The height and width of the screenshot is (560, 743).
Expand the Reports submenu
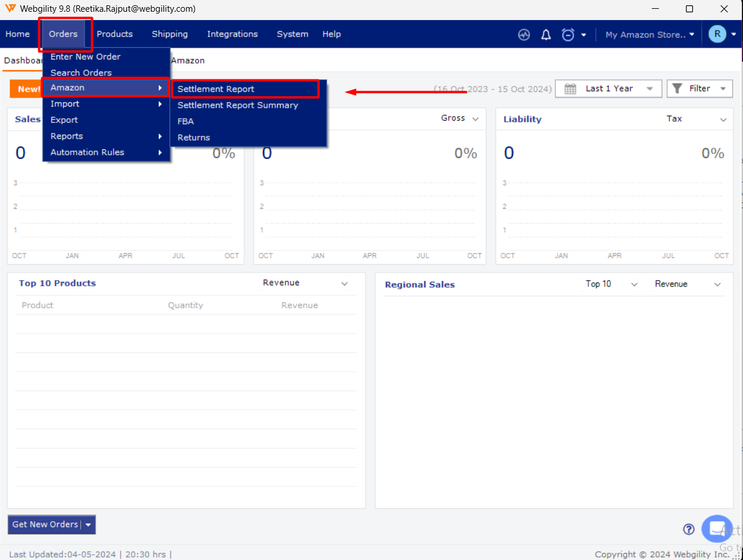point(106,136)
